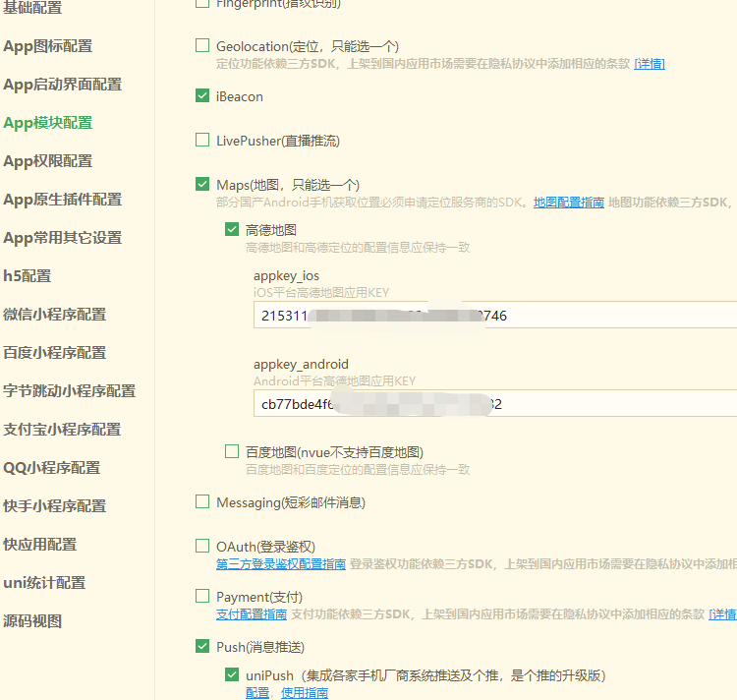Uncheck the uniPush option

232,675
